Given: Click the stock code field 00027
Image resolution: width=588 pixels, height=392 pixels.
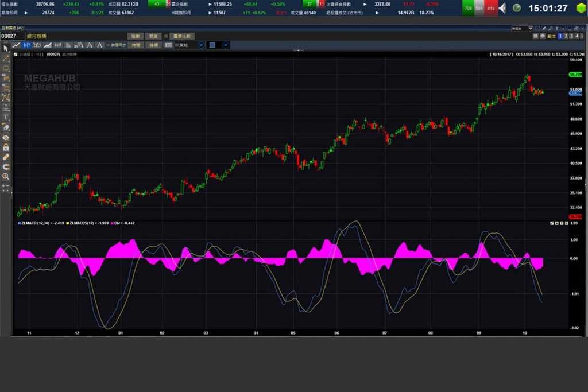Looking at the screenshot, I should (13, 36).
